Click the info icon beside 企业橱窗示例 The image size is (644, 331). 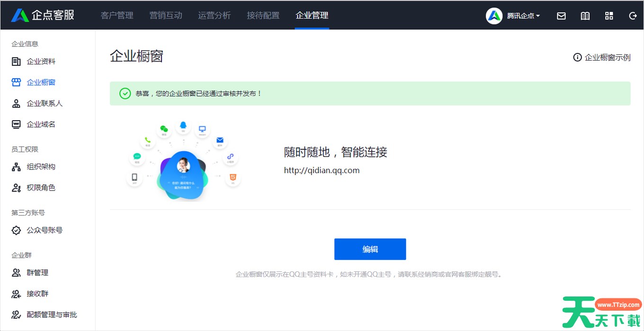point(577,57)
